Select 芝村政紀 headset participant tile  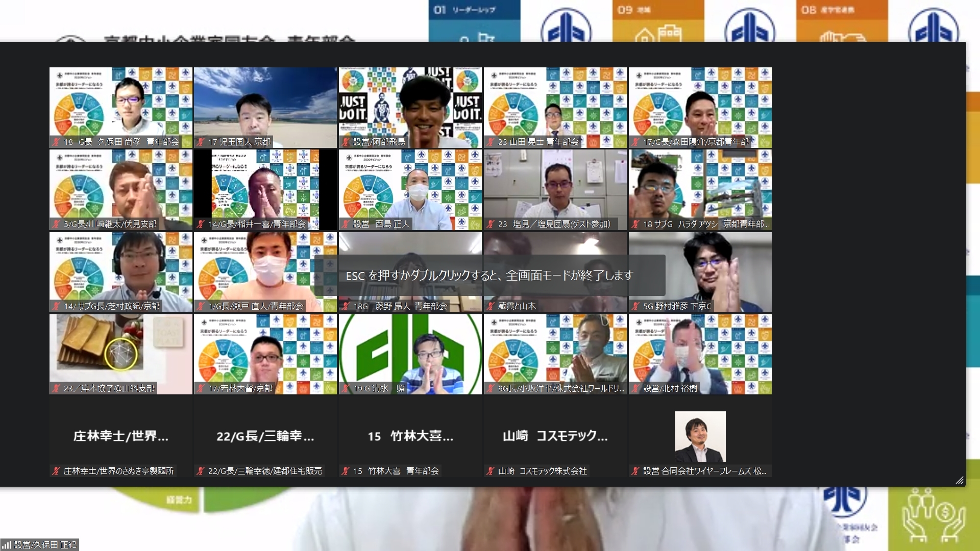(121, 272)
